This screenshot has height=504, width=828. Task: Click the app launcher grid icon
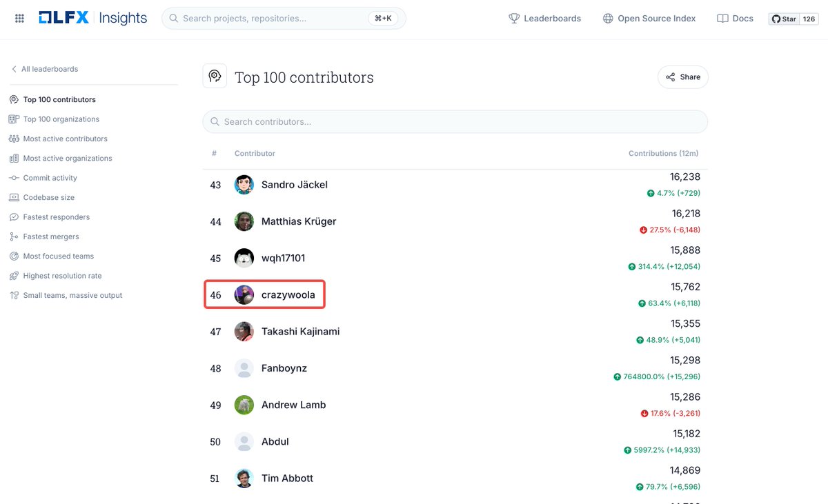19,18
